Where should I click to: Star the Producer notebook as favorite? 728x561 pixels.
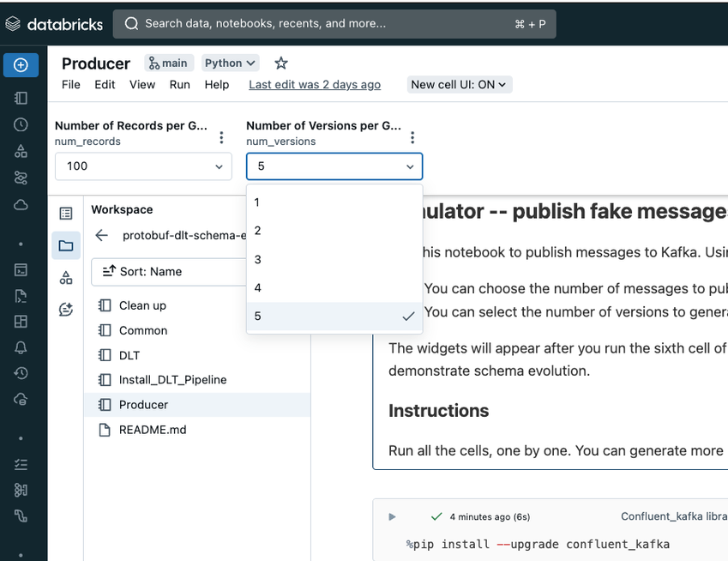(x=281, y=63)
